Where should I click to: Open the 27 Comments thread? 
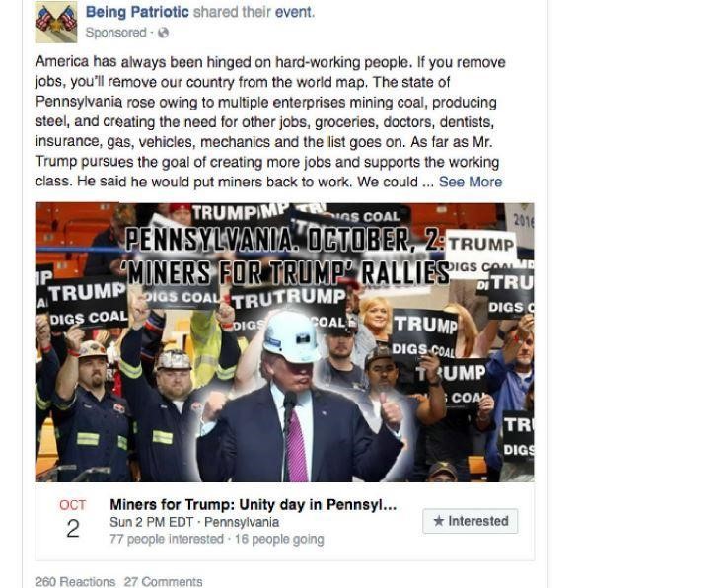[x=163, y=581]
